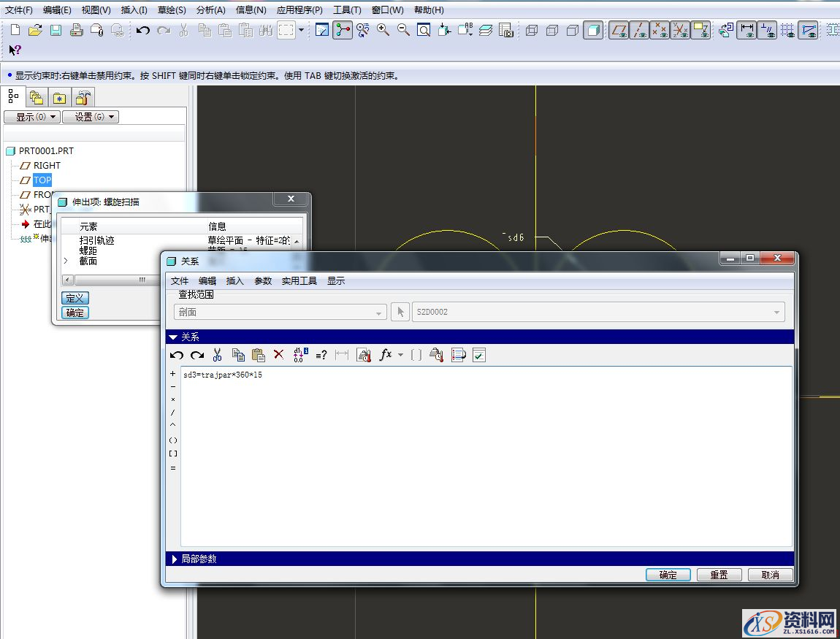Click the Verify relations checkmark icon
Image resolution: width=840 pixels, height=639 pixels.
click(x=479, y=355)
